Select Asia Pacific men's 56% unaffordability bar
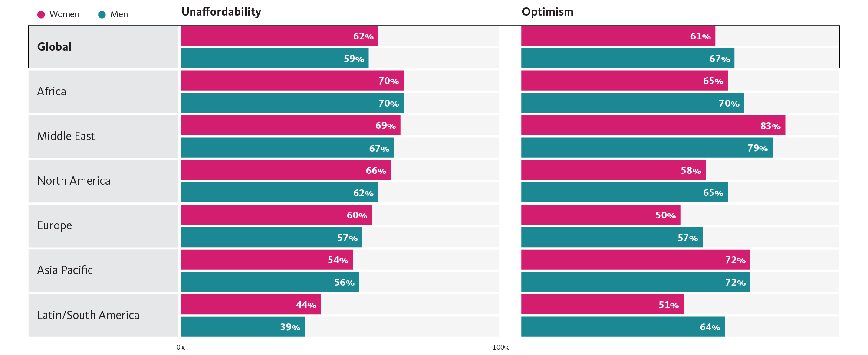Image resolution: width=868 pixels, height=355 pixels. 270,282
